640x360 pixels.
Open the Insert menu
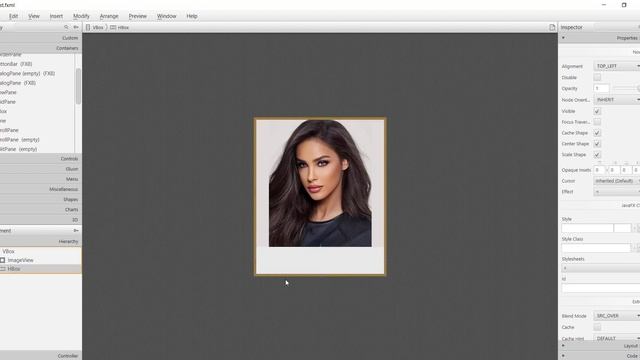click(x=56, y=16)
